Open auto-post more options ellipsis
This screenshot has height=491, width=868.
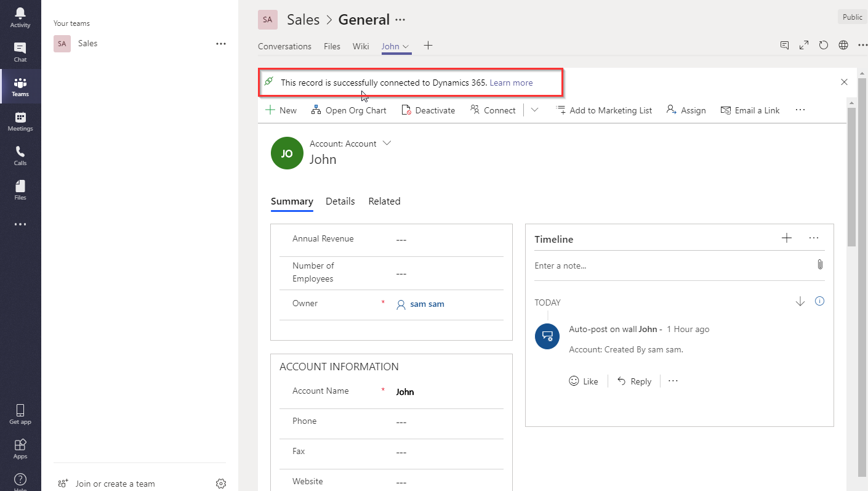[673, 381]
